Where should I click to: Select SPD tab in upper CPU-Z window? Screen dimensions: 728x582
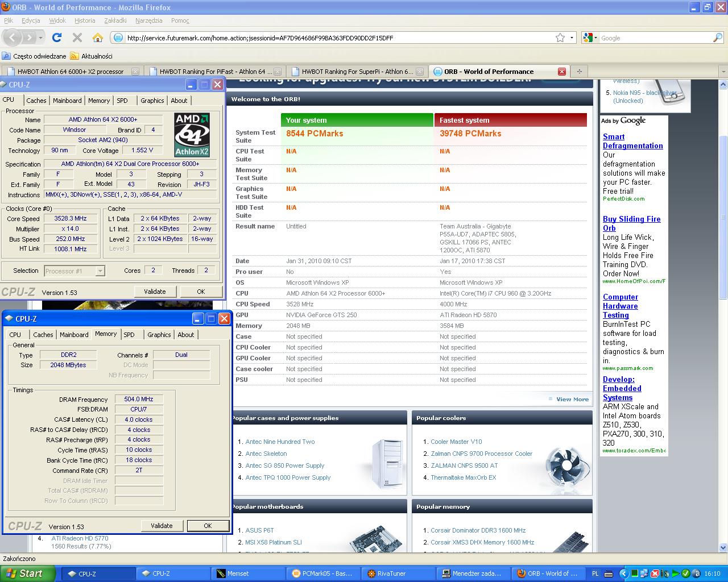pyautogui.click(x=122, y=101)
